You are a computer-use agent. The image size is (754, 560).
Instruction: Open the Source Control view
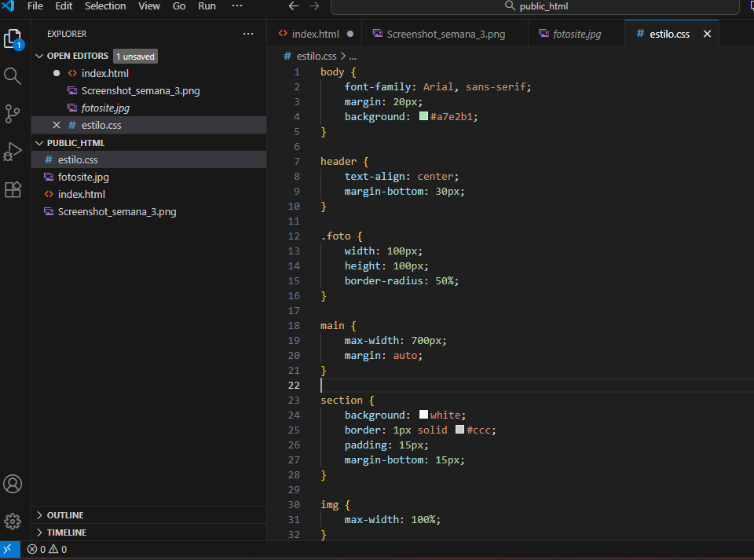point(13,114)
